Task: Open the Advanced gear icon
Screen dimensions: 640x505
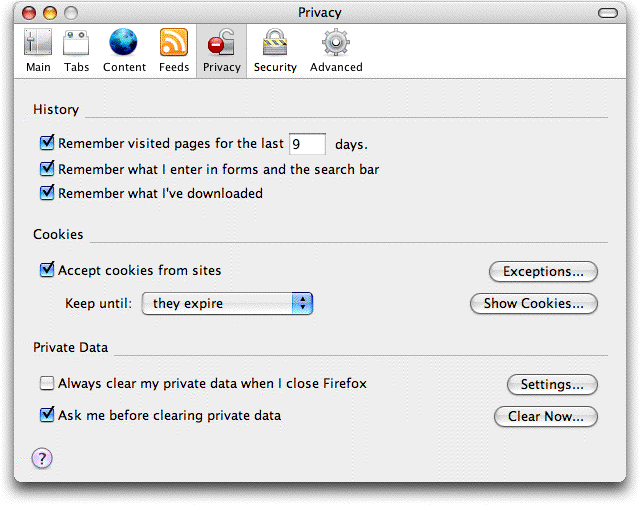Action: pos(336,45)
